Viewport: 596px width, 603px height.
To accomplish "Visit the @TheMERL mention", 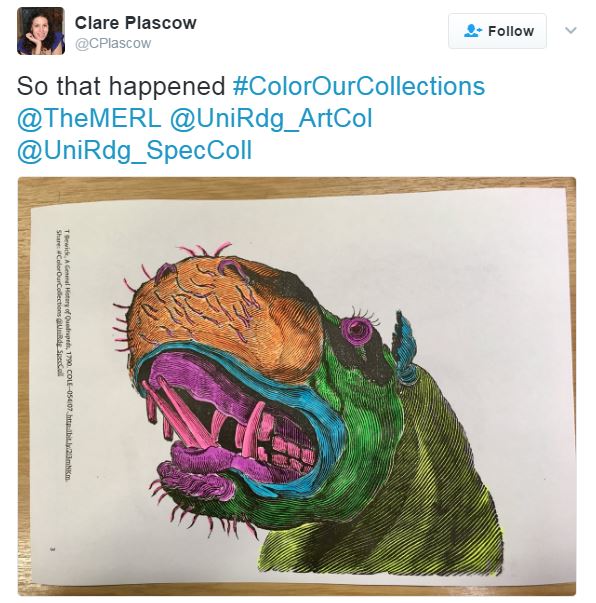I will click(89, 118).
